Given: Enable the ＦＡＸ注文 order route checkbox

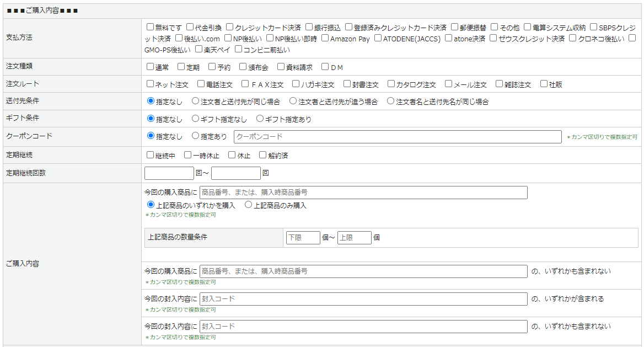Looking at the screenshot, I should 245,84.
